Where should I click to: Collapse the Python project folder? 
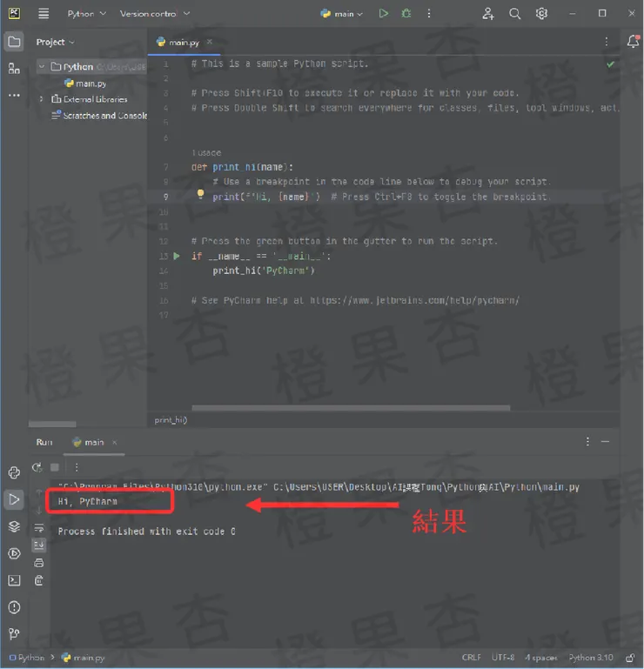click(42, 67)
